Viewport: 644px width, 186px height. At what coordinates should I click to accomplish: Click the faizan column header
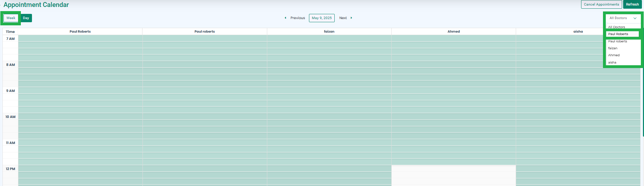[x=329, y=32]
